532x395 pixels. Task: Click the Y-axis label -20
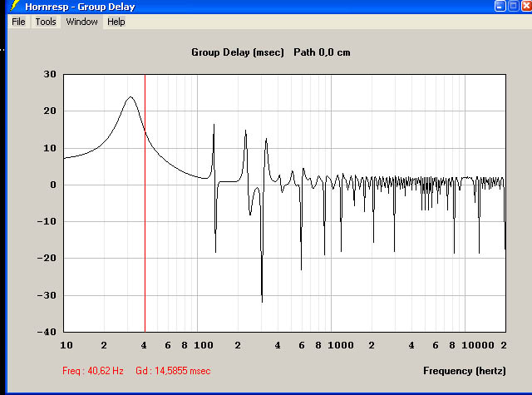click(x=47, y=258)
